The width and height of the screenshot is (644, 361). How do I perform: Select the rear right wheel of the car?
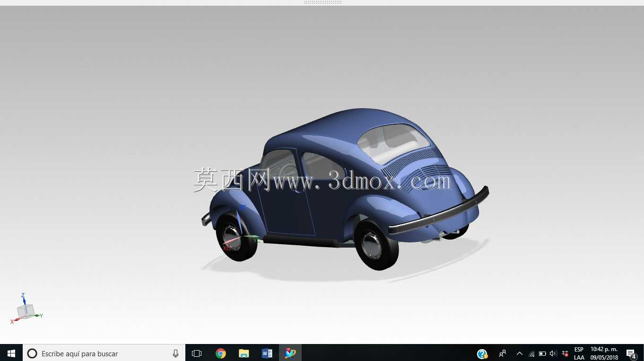tap(376, 245)
